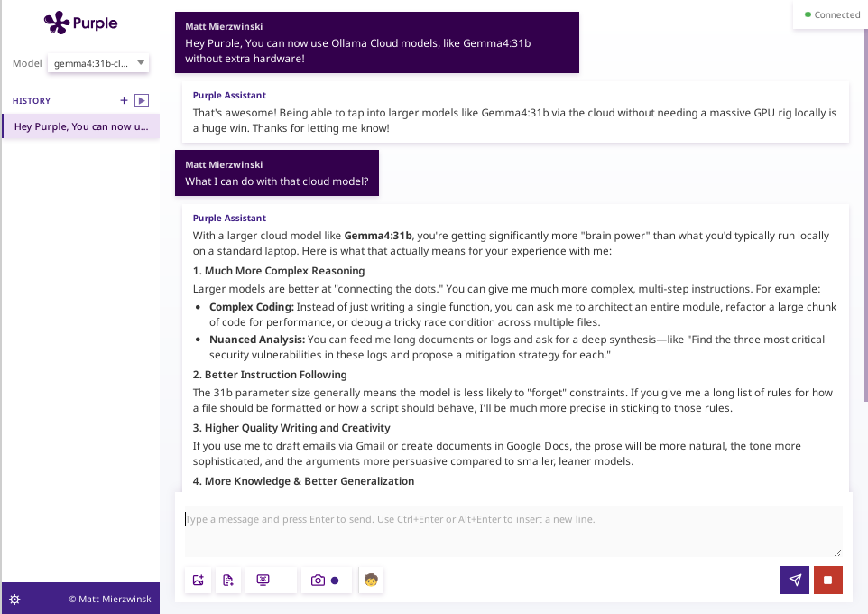This screenshot has height=614, width=868.
Task: Click the '3. Higher Quality Writing and Creativity' heading
Action: (291, 428)
